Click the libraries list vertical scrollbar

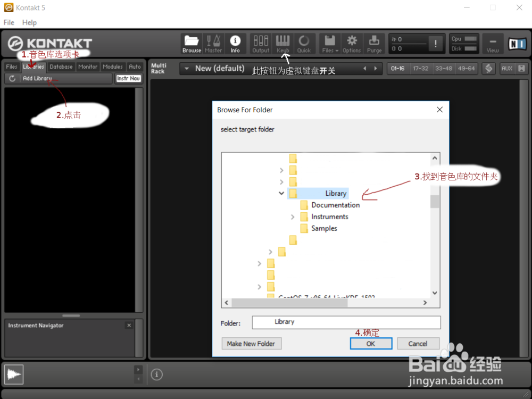[139, 200]
